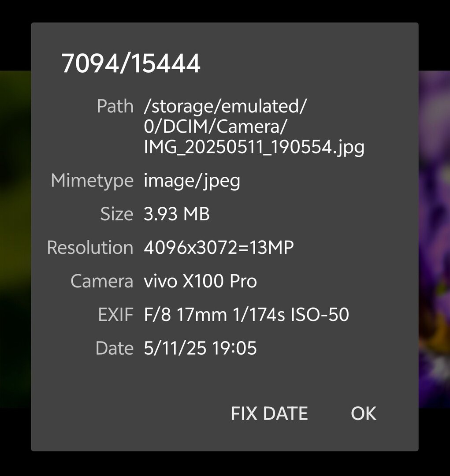Tap the 5/11/25 19:05 date value
This screenshot has height=476, width=450.
pyautogui.click(x=200, y=348)
